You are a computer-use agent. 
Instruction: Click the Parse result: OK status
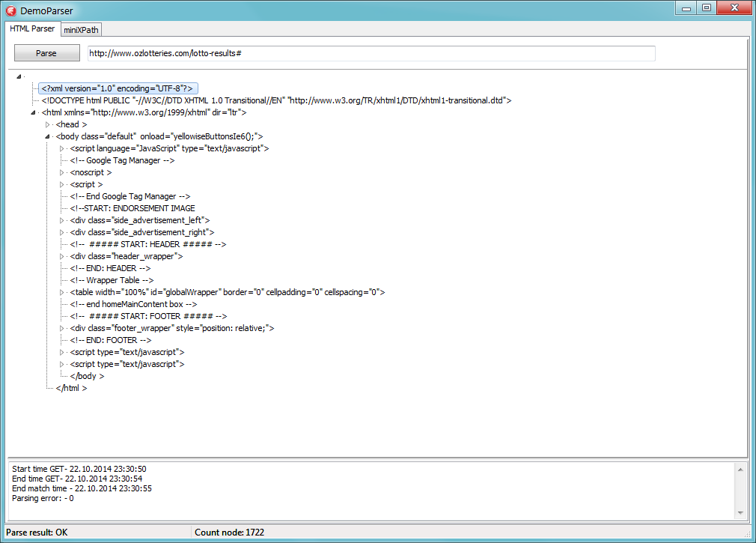coord(37,533)
